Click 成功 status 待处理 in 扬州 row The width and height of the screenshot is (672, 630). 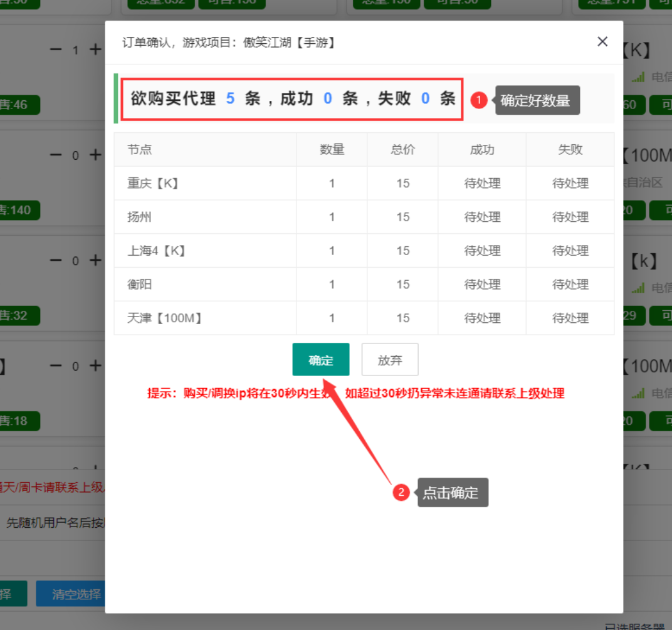482,217
